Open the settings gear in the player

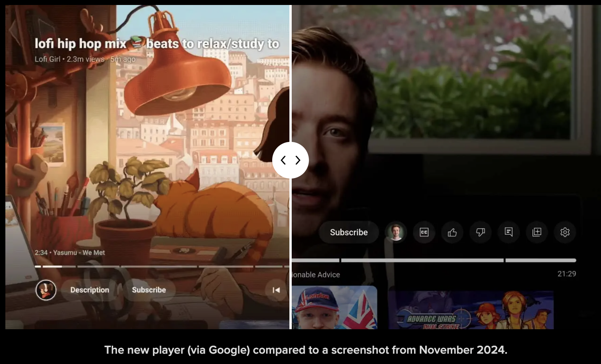(x=565, y=232)
